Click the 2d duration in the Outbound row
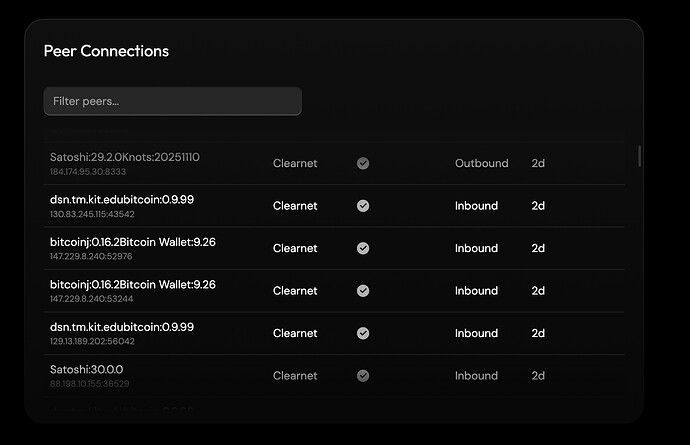690x445 pixels. pyautogui.click(x=538, y=163)
